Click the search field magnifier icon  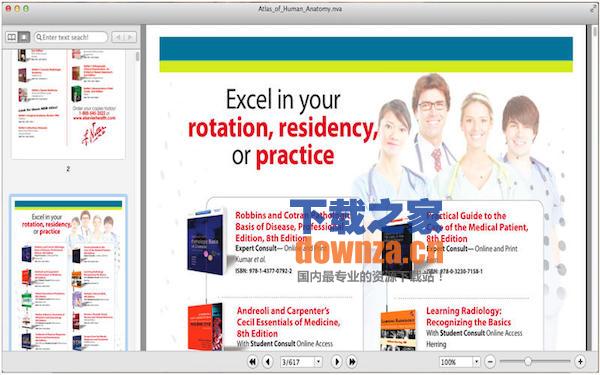click(39, 37)
